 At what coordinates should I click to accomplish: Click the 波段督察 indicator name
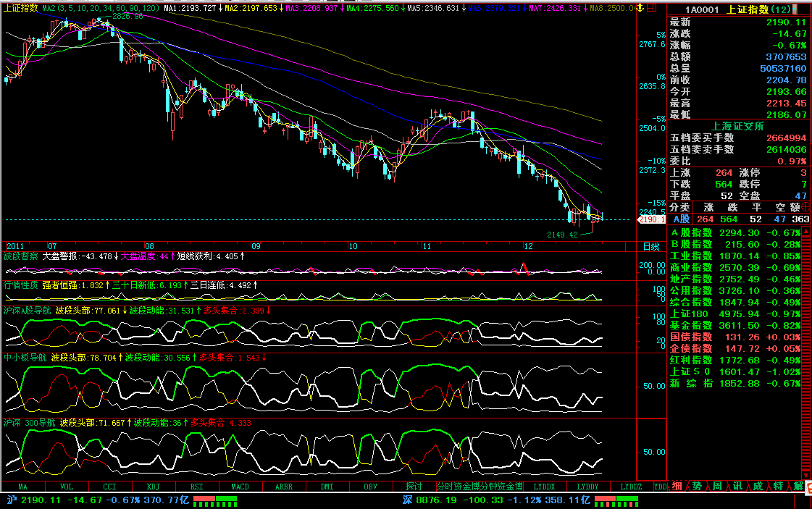tap(21, 256)
